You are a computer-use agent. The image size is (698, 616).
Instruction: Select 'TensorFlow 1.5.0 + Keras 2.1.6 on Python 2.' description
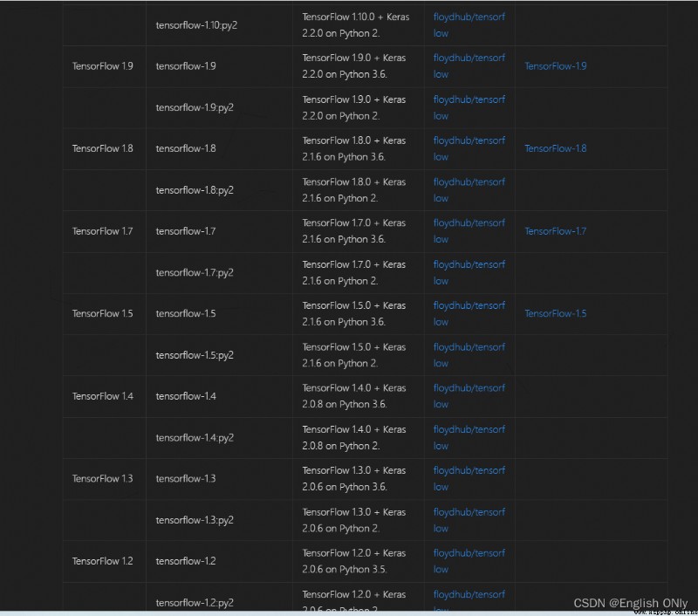point(354,355)
